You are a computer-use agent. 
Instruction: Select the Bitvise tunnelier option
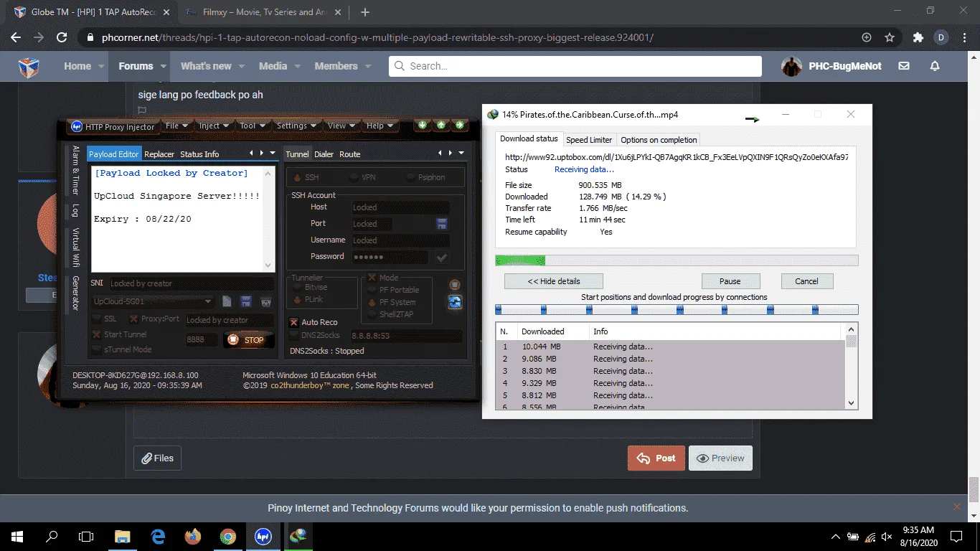[x=297, y=287]
